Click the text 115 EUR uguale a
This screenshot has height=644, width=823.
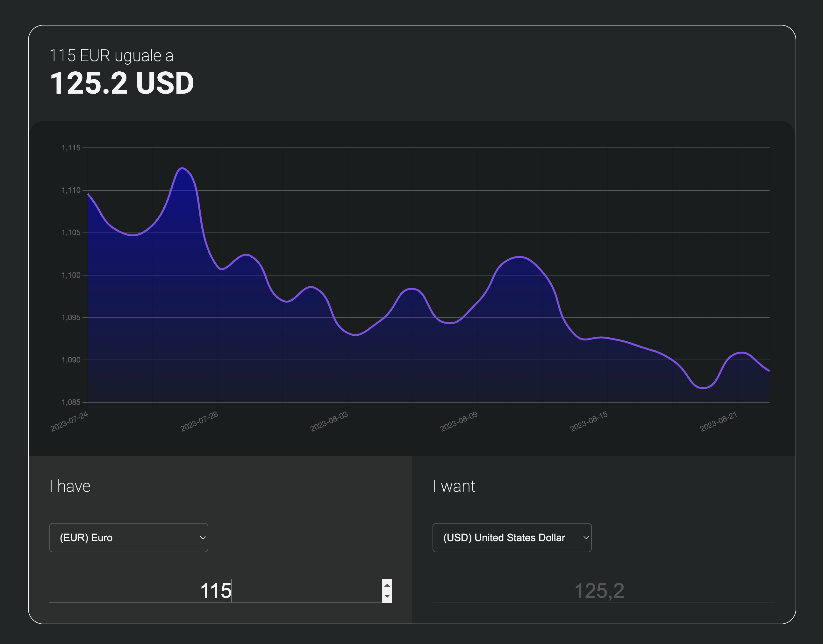pos(112,55)
